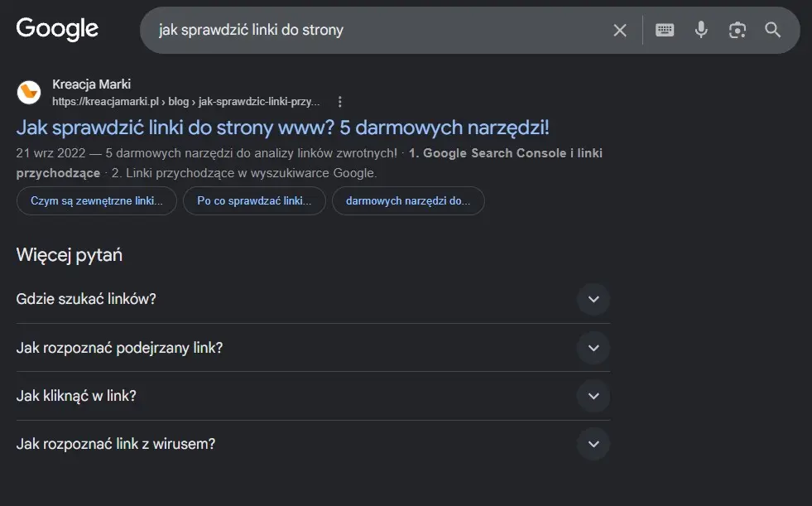Click the Kreacja Marki site favicon
The width and height of the screenshot is (812, 506).
pos(29,92)
